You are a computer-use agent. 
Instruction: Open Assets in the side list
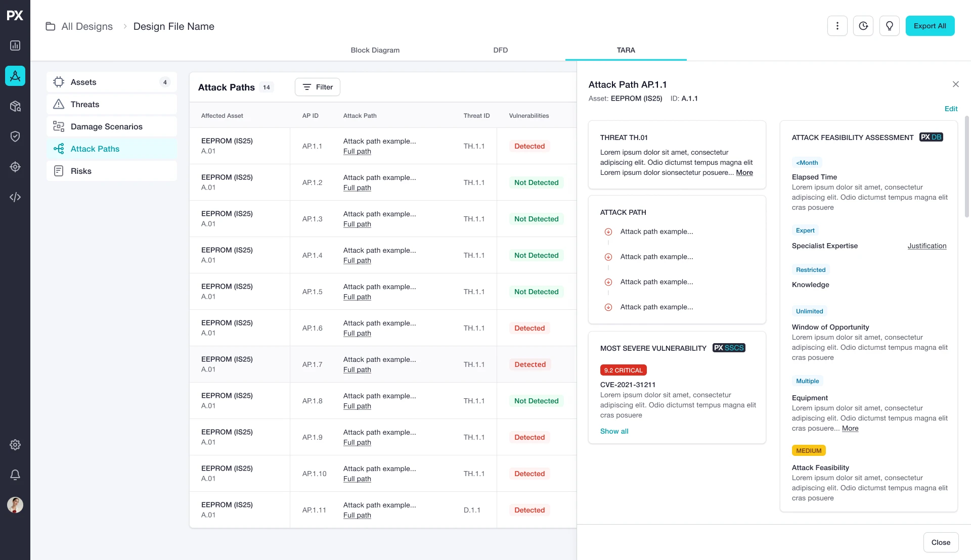[112, 82]
